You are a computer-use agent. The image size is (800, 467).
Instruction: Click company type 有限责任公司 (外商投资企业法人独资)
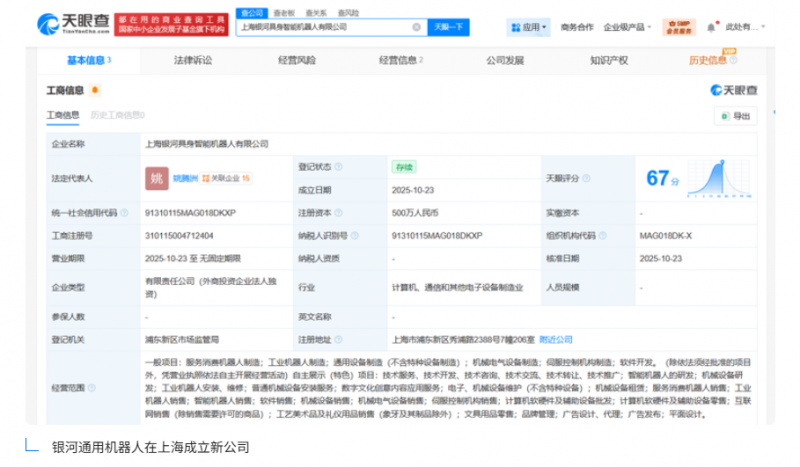click(211, 287)
